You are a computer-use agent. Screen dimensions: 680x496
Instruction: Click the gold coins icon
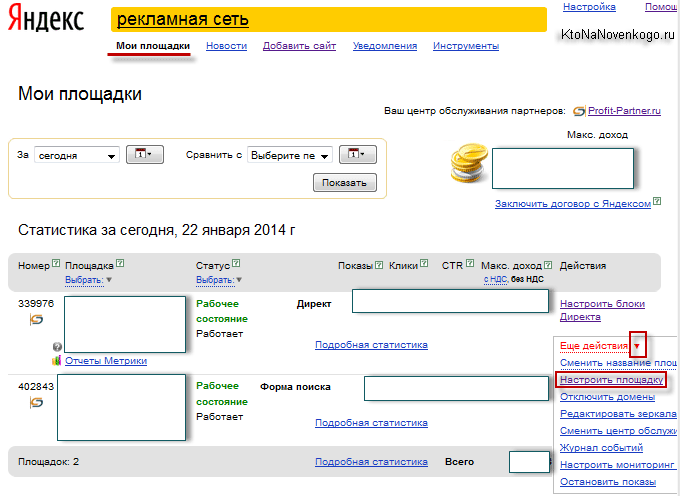[x=469, y=163]
